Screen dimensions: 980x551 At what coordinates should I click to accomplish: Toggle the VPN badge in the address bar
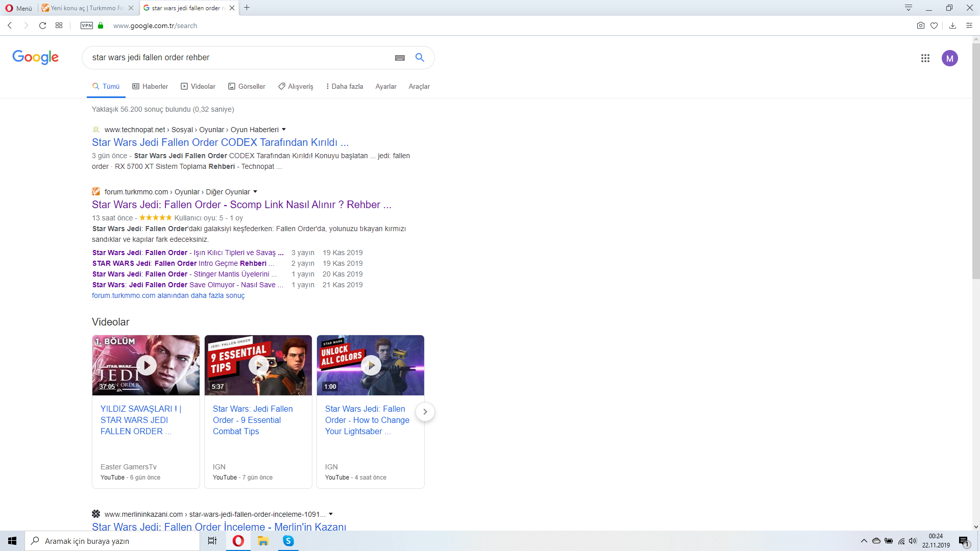pos(87,26)
